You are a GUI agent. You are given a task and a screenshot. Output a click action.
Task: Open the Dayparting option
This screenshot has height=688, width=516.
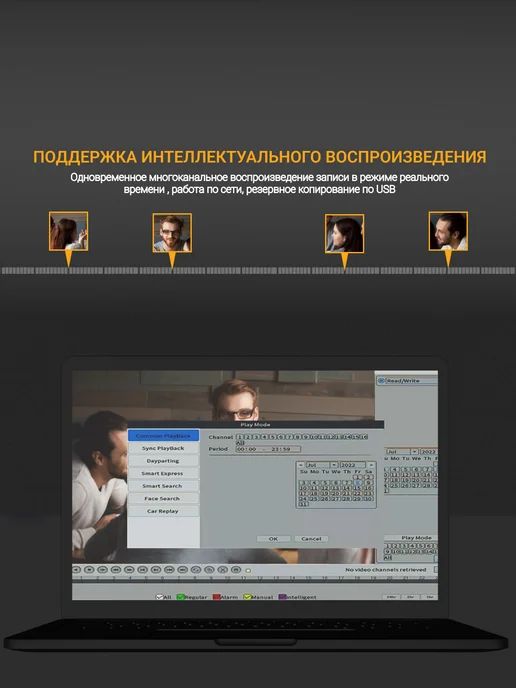163,461
